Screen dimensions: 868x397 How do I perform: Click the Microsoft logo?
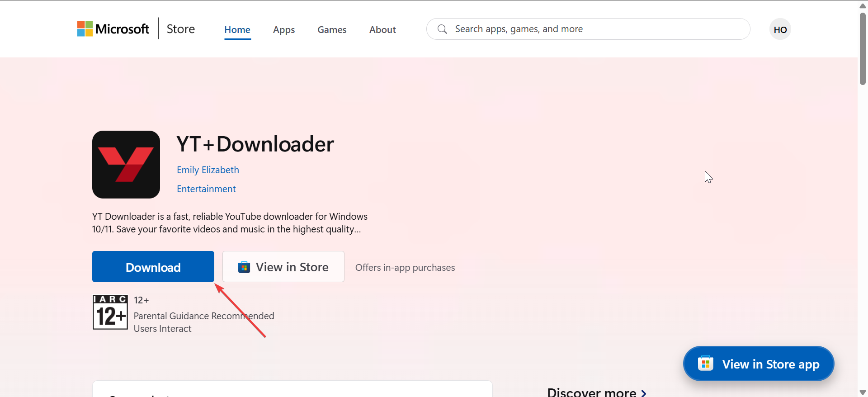tap(113, 29)
